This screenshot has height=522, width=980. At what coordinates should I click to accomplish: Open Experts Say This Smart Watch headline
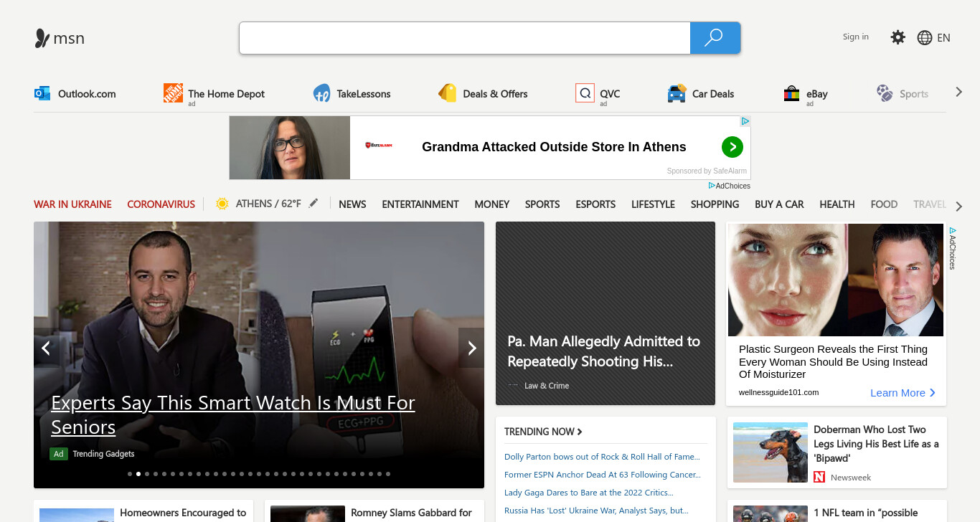click(233, 414)
